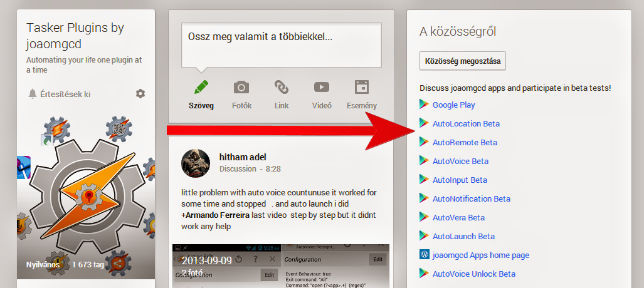Screen dimensions: 644x288
Task: Open the AutoVoice Unlock Beta link
Action: click(x=473, y=274)
